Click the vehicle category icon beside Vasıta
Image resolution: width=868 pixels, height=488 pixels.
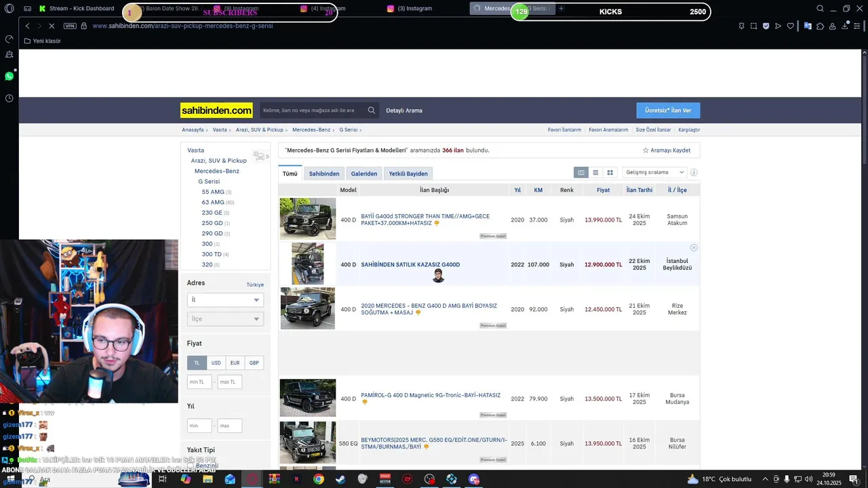[260, 157]
